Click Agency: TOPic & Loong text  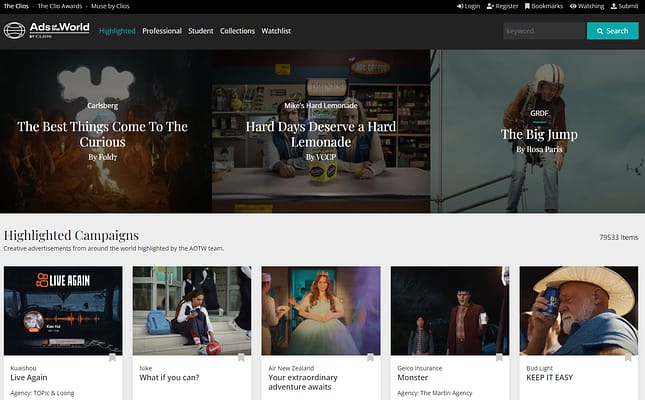(x=42, y=393)
